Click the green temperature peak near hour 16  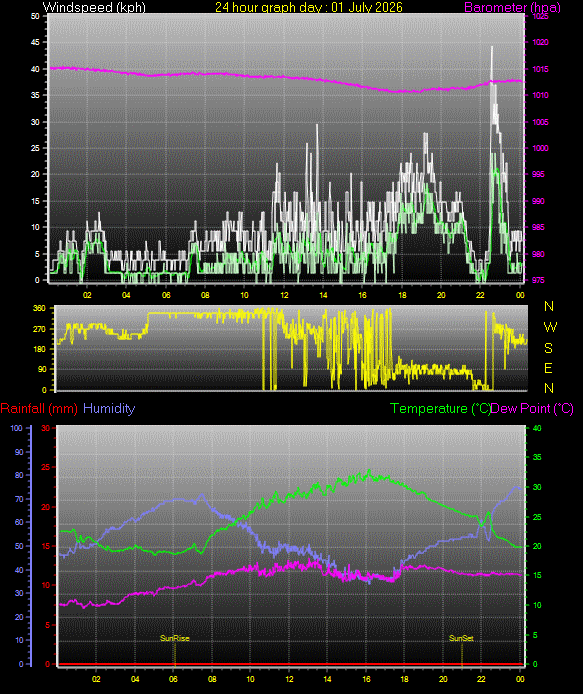point(370,472)
